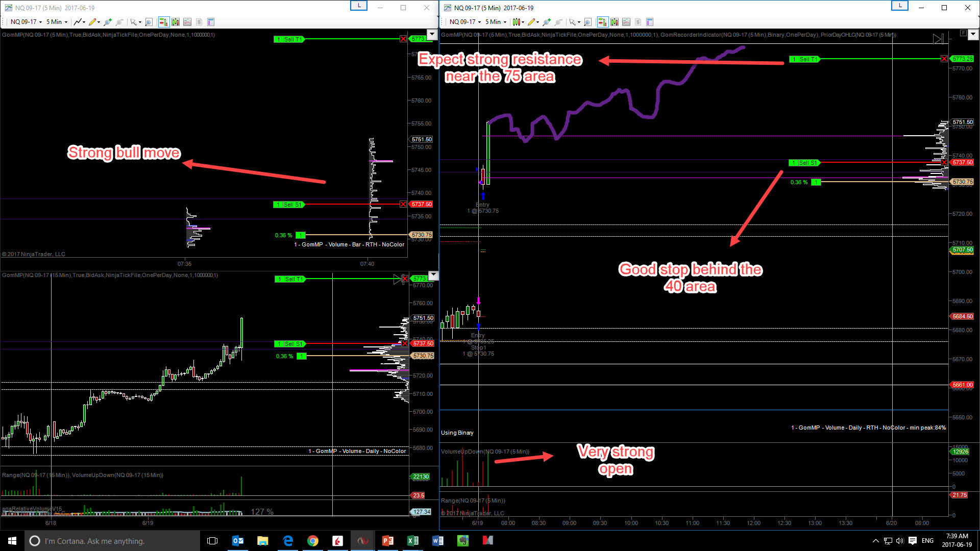Click zoom in icon in right chart window
Viewport: 980px width, 551px height.
click(x=547, y=22)
